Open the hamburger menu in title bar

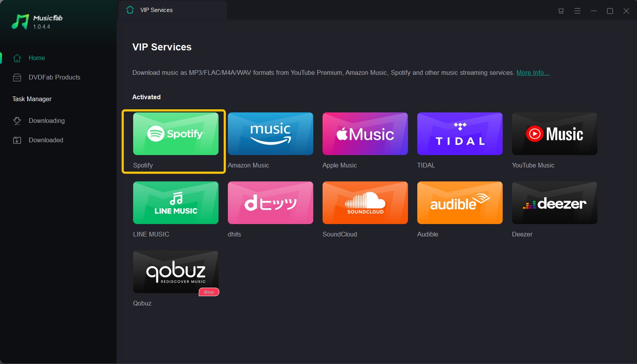[577, 11]
